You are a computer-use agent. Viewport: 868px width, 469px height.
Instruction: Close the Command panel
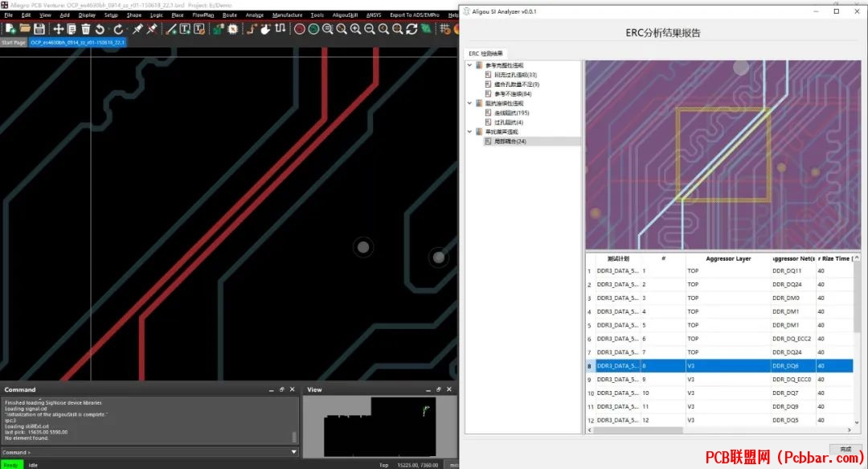(293, 389)
